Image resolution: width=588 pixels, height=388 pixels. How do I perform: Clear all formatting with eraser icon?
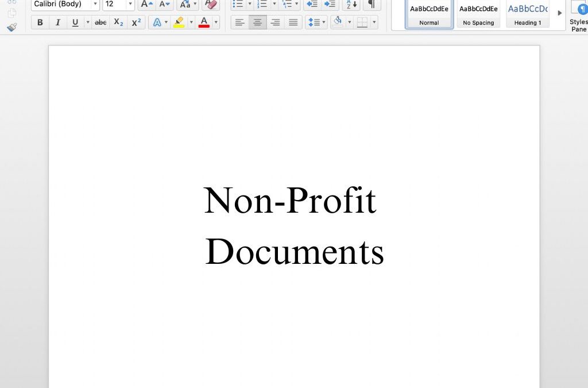click(211, 4)
